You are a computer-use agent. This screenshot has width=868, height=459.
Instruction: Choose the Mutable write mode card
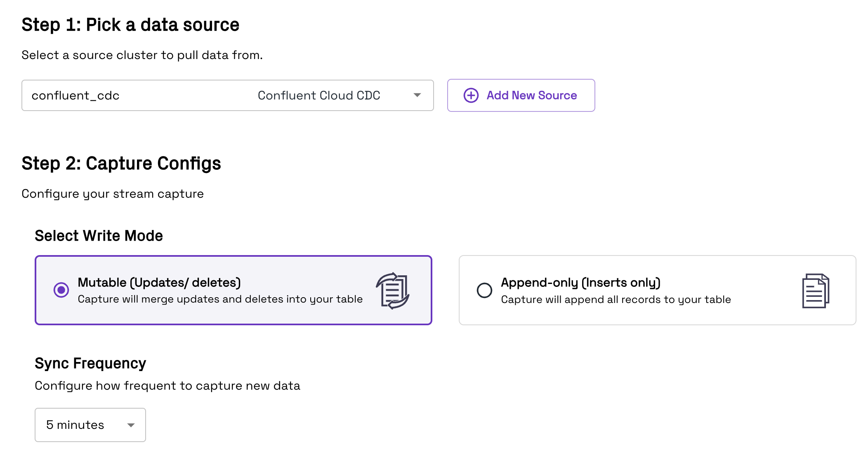(x=234, y=290)
